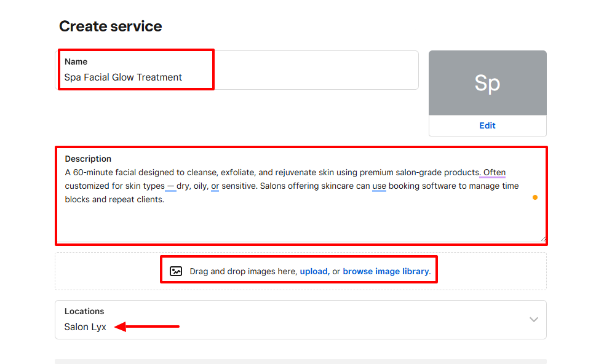Click the "Create service" heading
Image resolution: width=604 pixels, height=364 pixels.
click(x=111, y=26)
